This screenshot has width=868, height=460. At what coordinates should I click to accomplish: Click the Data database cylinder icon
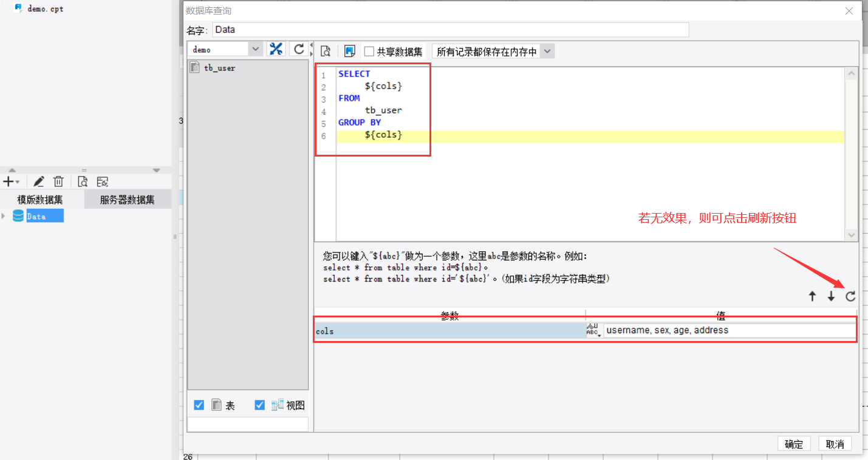18,216
